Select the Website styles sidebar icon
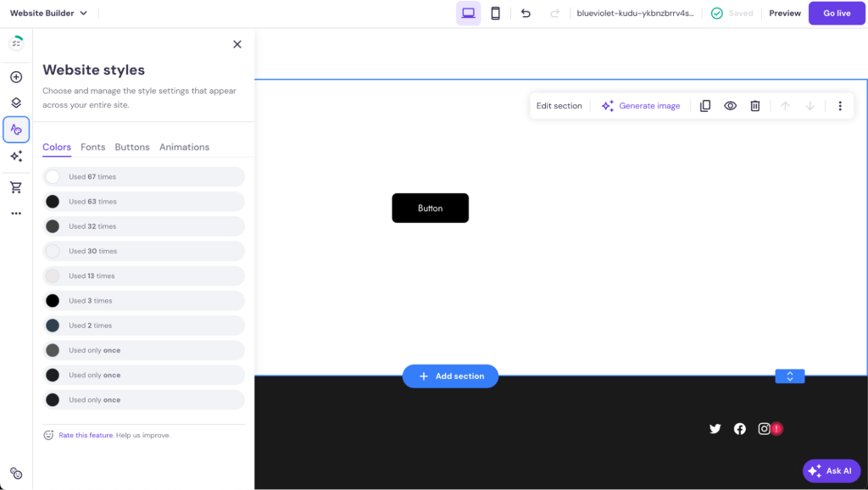 15,129
